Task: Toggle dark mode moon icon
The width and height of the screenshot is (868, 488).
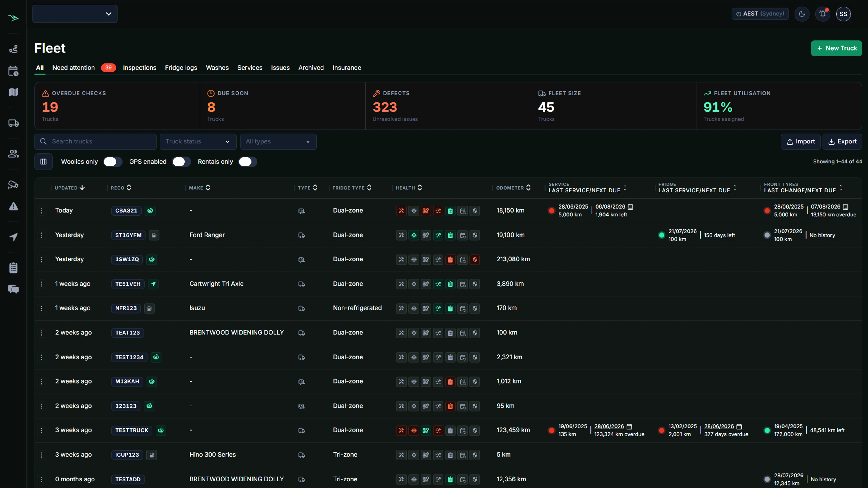Action: tap(802, 14)
